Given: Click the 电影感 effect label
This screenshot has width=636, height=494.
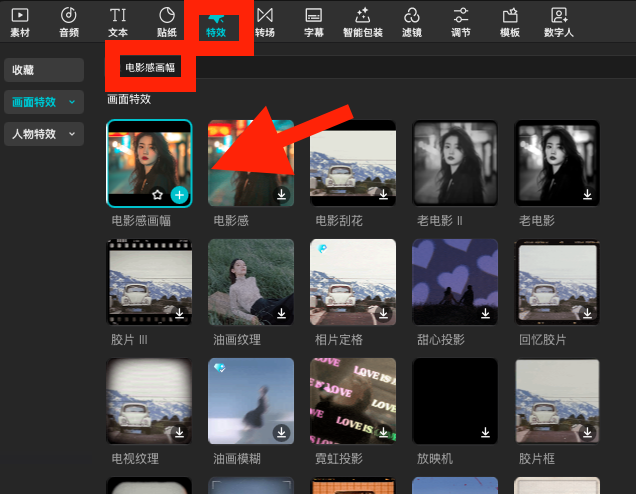Looking at the screenshot, I should pos(231,221).
